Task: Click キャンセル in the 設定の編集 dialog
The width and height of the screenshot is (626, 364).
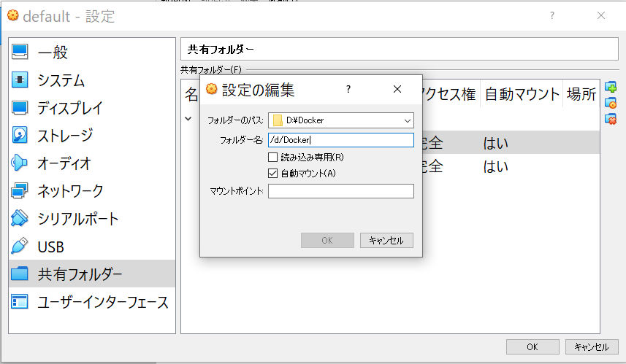Action: tap(386, 240)
